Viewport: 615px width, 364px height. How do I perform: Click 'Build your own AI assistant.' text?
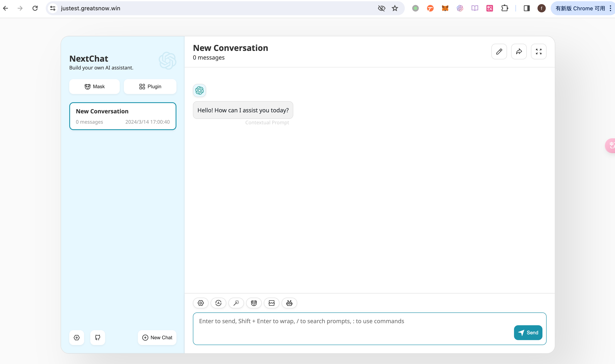click(x=101, y=68)
